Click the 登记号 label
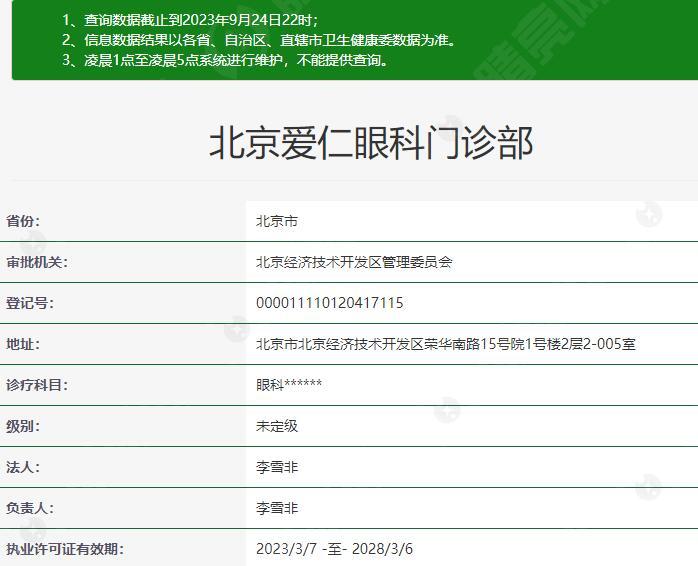The width and height of the screenshot is (698, 566). pyautogui.click(x=29, y=303)
